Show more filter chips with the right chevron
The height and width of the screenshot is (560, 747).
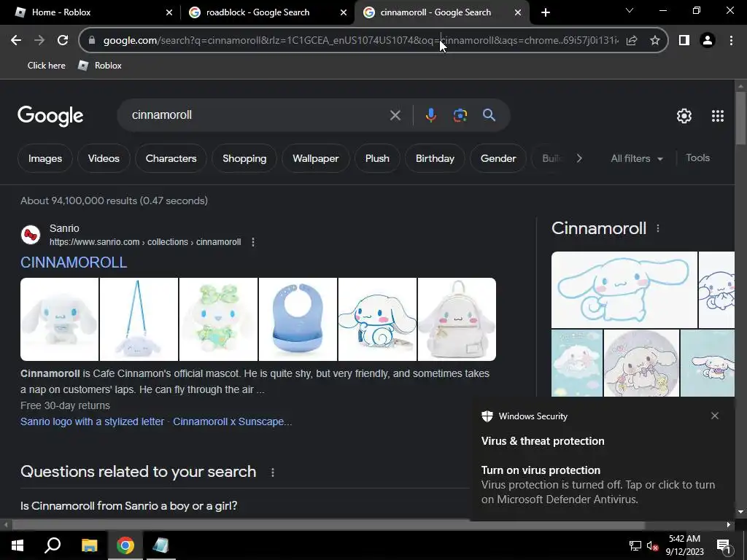(x=578, y=158)
